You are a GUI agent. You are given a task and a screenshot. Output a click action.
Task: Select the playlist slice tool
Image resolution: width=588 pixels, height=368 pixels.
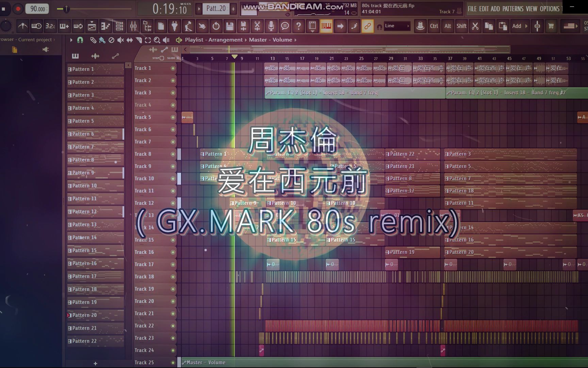coord(139,40)
